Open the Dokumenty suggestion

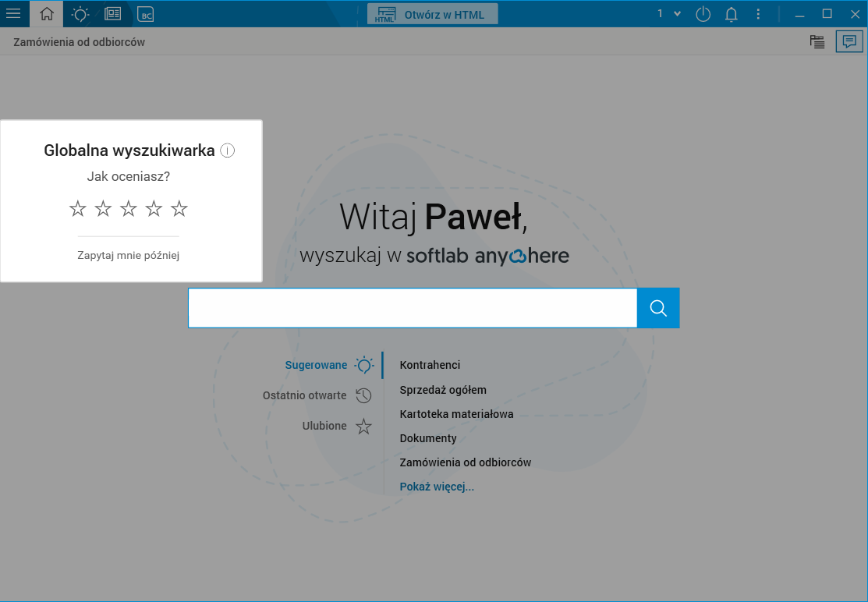tap(428, 438)
